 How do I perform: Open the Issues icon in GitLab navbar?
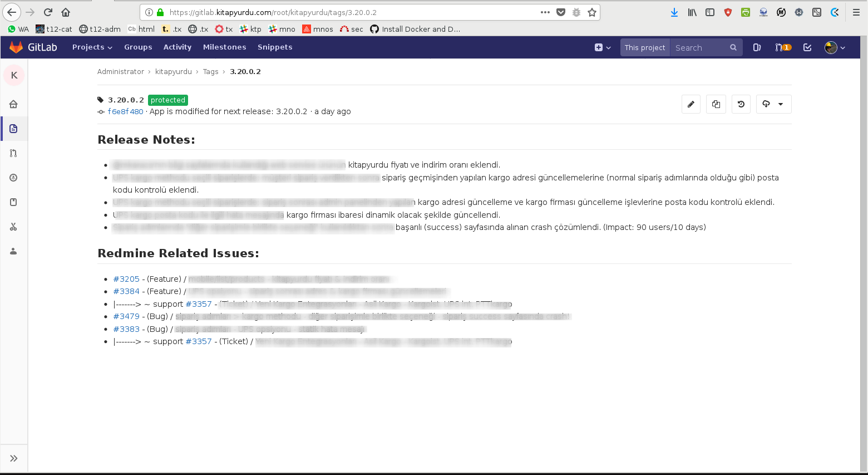tap(757, 47)
